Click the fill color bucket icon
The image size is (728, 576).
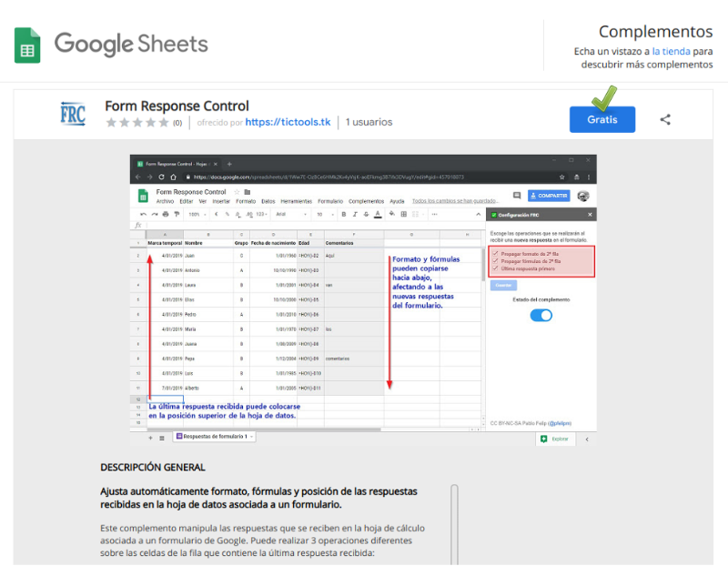[392, 214]
